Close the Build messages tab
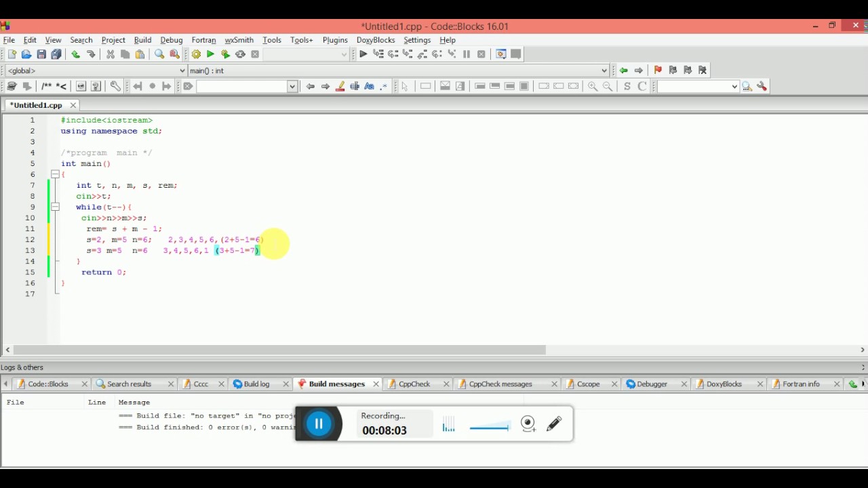868x488 pixels. point(376,384)
